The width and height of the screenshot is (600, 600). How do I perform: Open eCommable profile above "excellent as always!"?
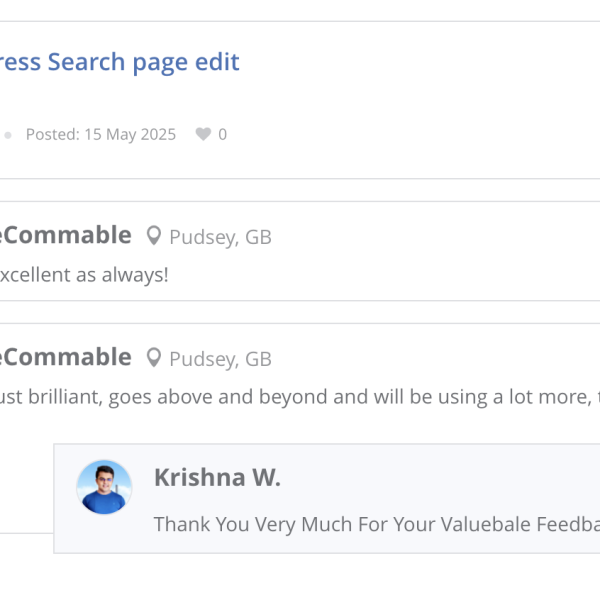66,235
